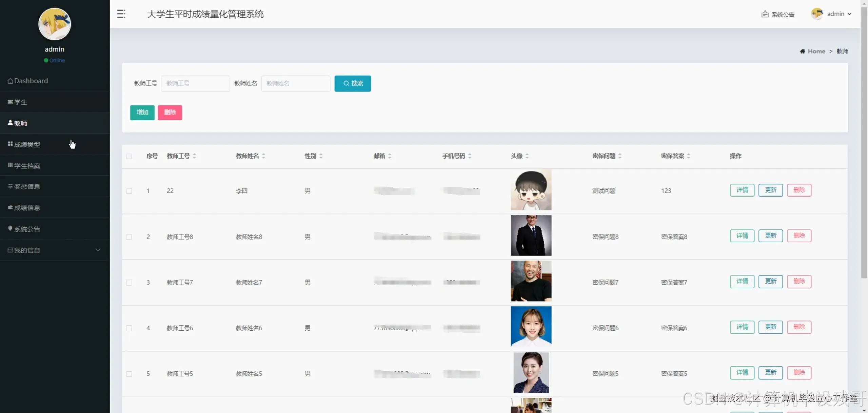Sort by 教师工号 column arrows
Viewport: 868px width, 413px height.
(x=194, y=156)
